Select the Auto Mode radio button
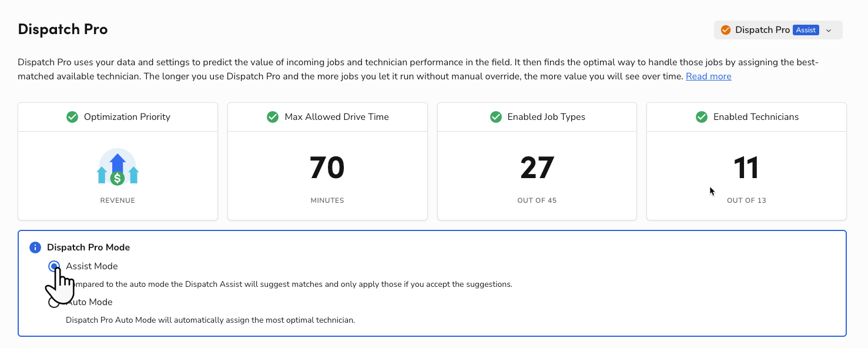868x348 pixels. click(54, 302)
